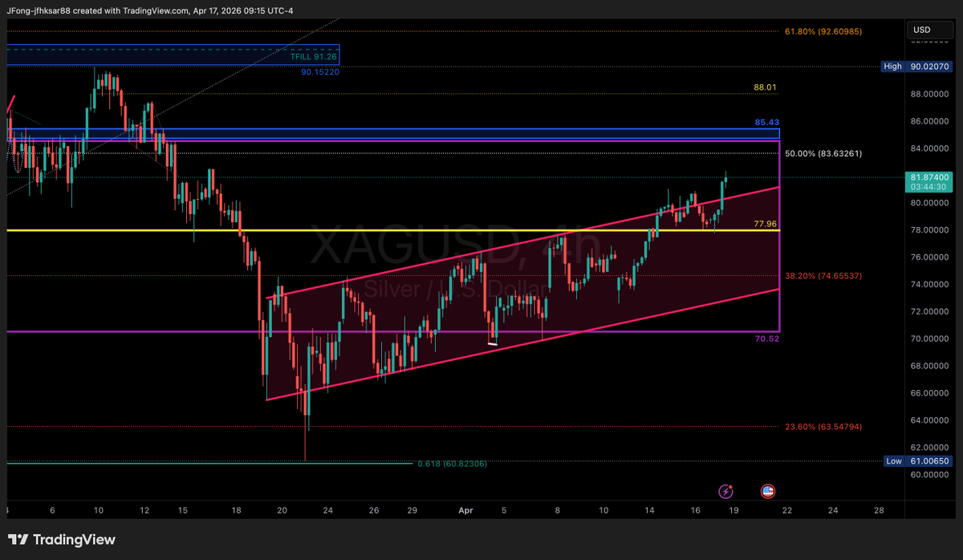Select the 0.618 (60.82306) retracement label
This screenshot has width=963, height=560.
click(452, 464)
